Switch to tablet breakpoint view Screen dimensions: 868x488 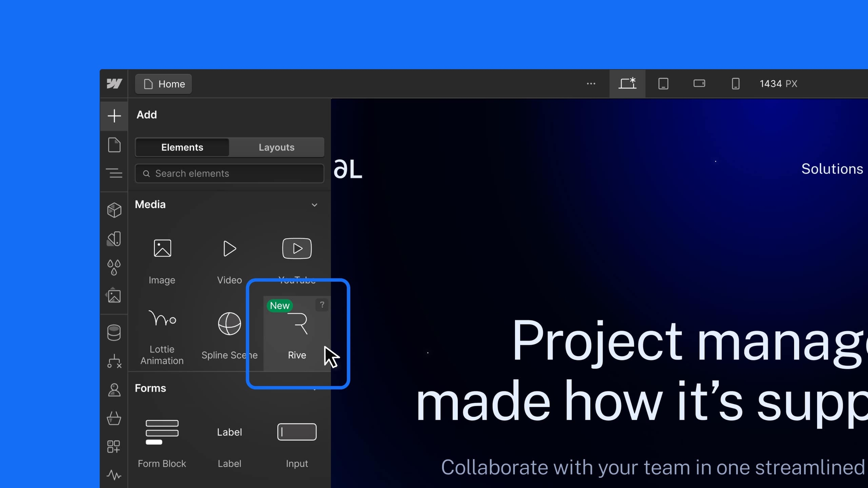(663, 83)
